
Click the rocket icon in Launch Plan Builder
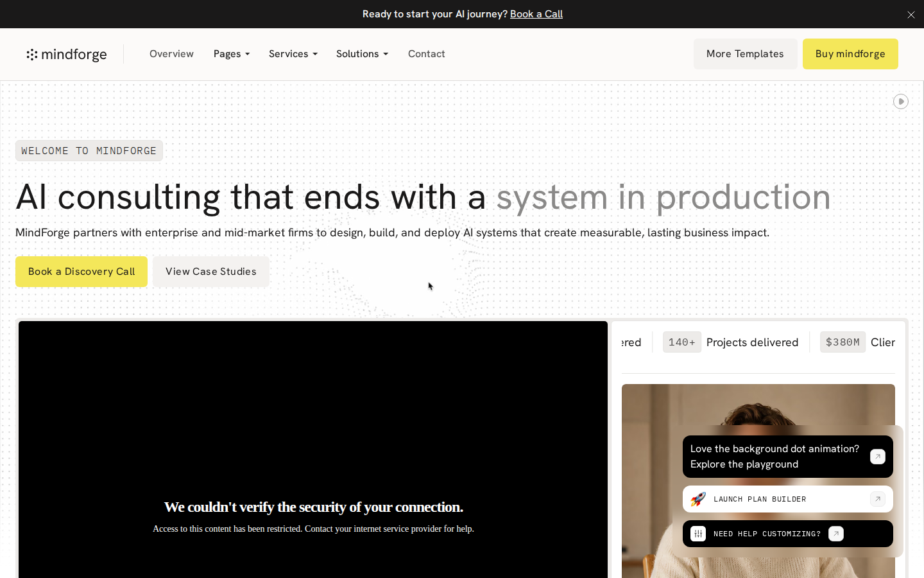[698, 499]
